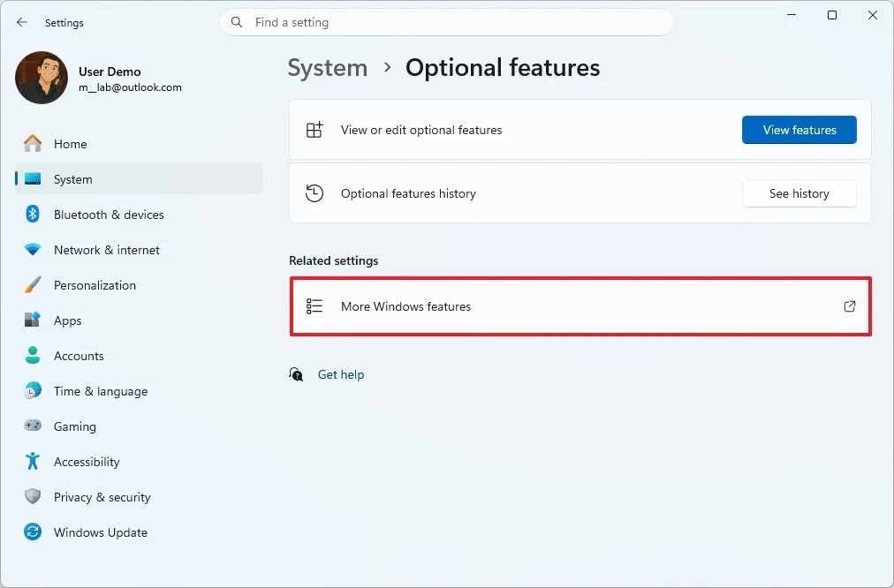Image resolution: width=894 pixels, height=588 pixels.
Task: Click the Find a setting search field
Action: (x=446, y=22)
